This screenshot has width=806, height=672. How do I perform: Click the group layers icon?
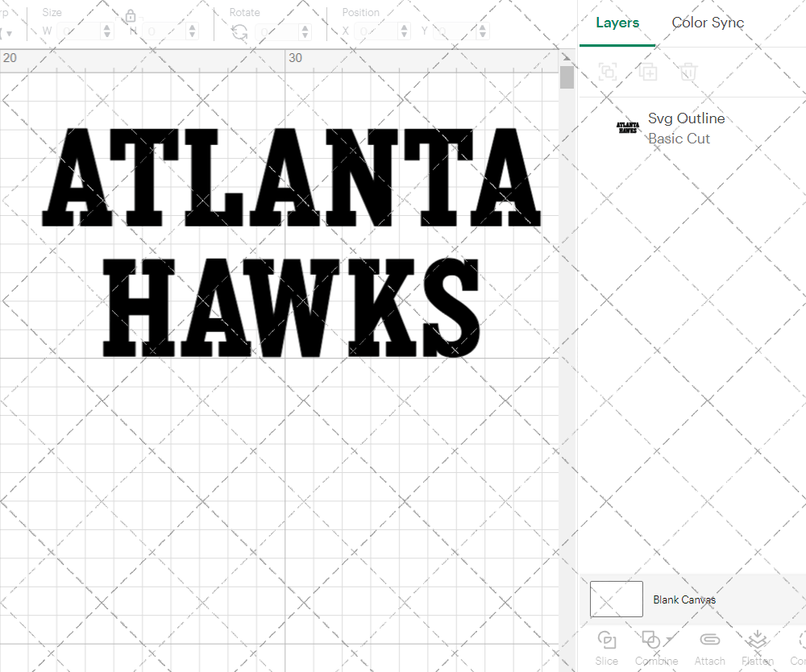(x=608, y=72)
